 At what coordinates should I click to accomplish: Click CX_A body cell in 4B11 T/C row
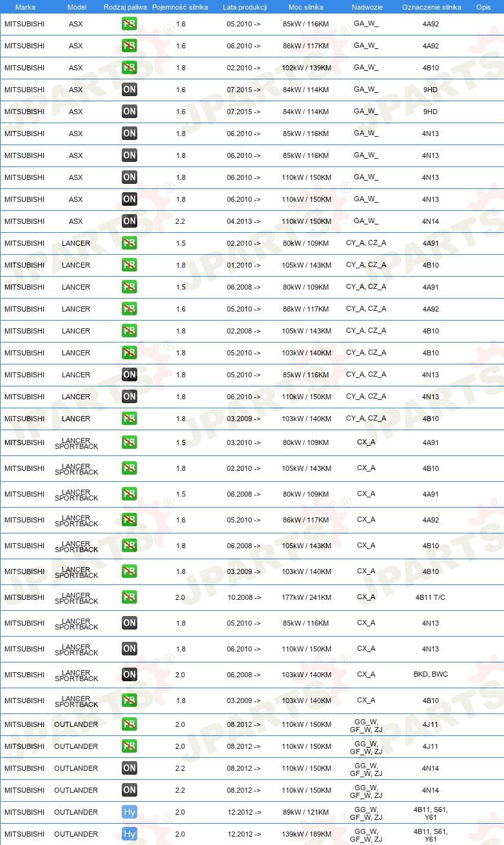tap(366, 597)
